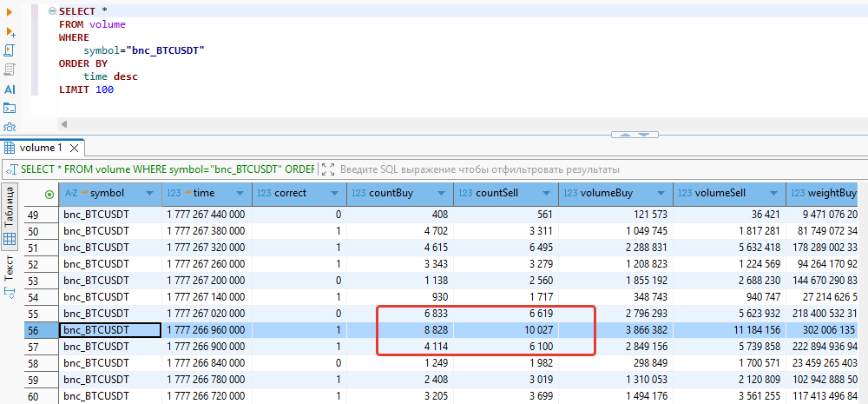The width and height of the screenshot is (868, 404).
Task: Open the time column filter dropdown
Action: pos(240,193)
